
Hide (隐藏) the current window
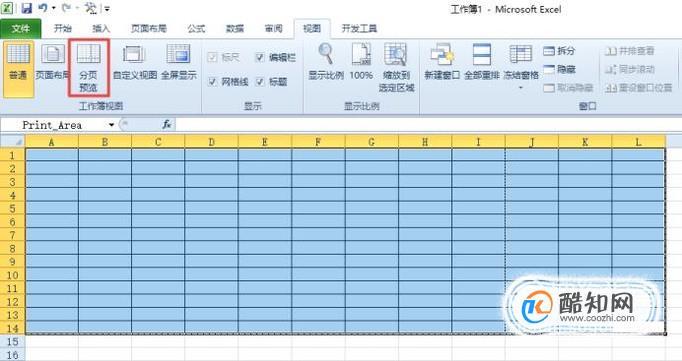pyautogui.click(x=559, y=69)
